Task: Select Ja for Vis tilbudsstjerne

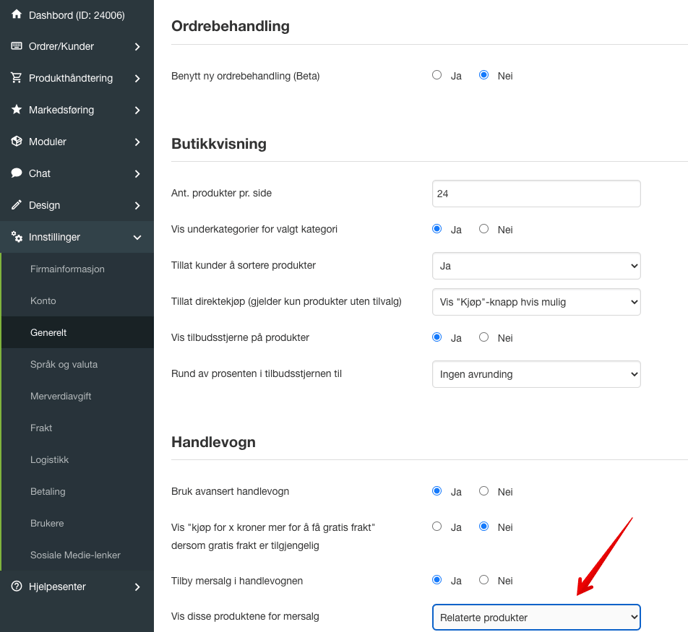Action: 437,337
